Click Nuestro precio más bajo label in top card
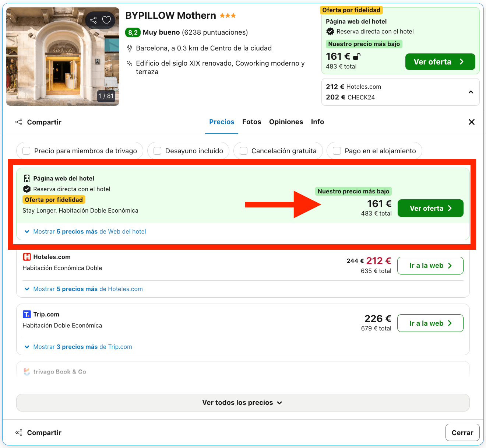 pyautogui.click(x=364, y=44)
